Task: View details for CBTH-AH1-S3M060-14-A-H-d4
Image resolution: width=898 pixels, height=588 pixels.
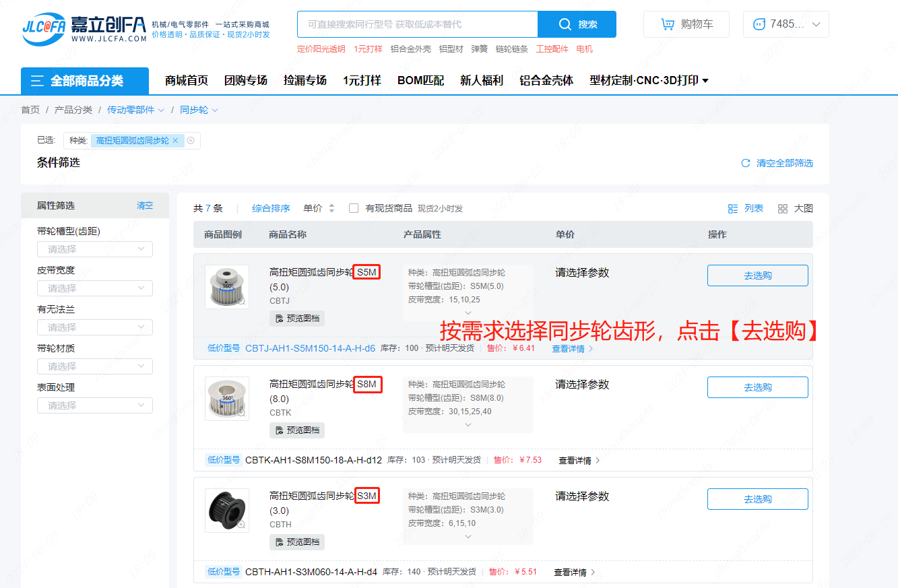Action: pos(575,573)
